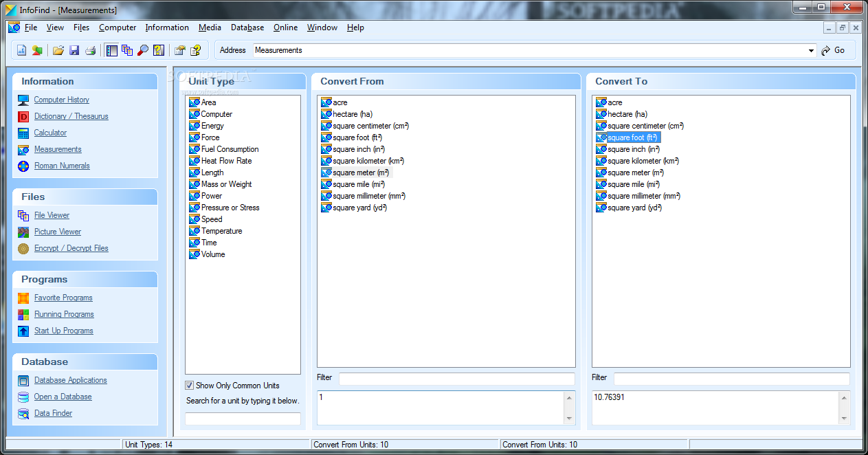Click the File Viewer sidebar icon
The height and width of the screenshot is (455, 868).
click(x=23, y=215)
